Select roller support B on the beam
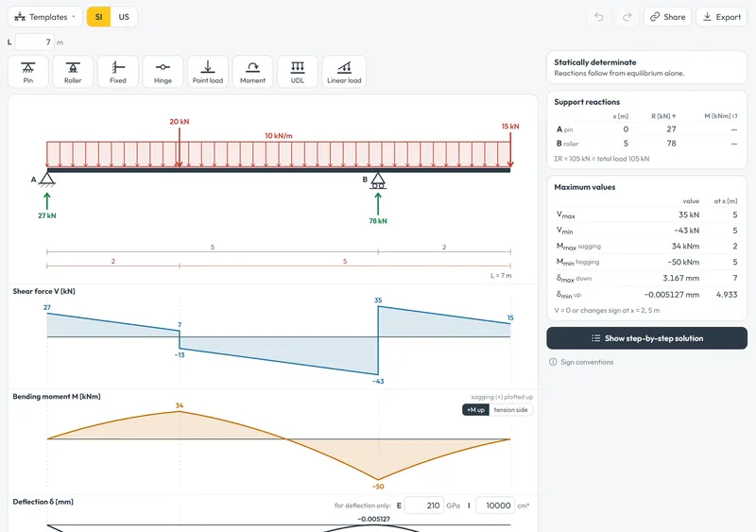756x532 pixels. tap(378, 180)
